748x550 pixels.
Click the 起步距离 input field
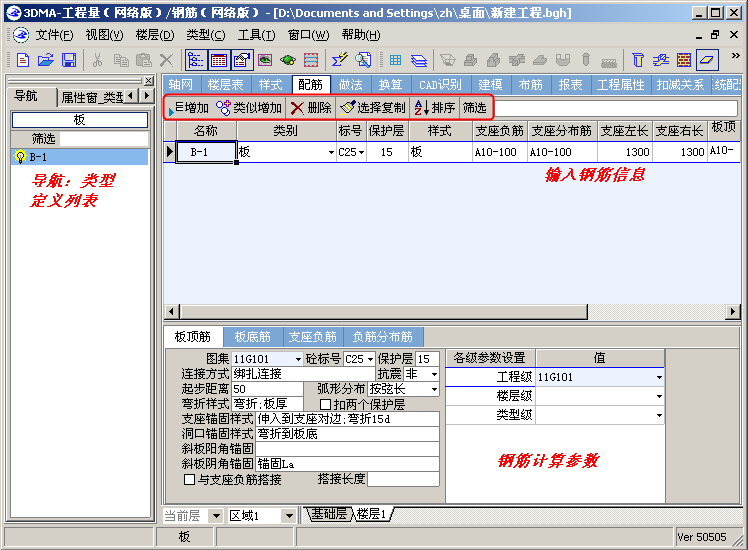267,389
